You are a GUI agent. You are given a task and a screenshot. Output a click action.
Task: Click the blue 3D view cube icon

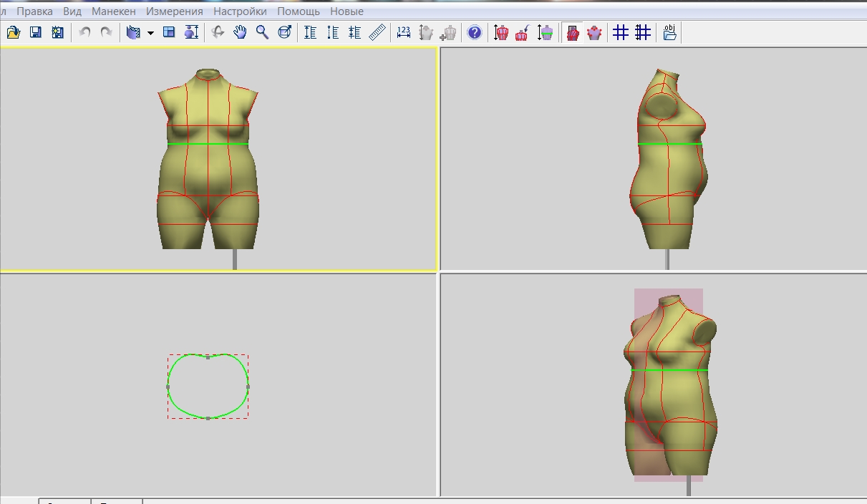point(132,32)
